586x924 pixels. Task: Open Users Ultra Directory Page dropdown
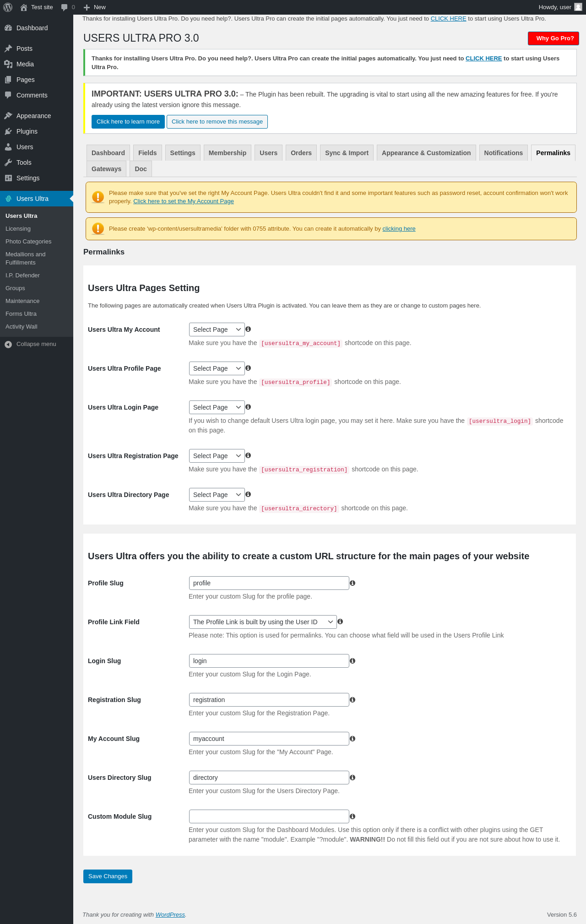tap(217, 495)
